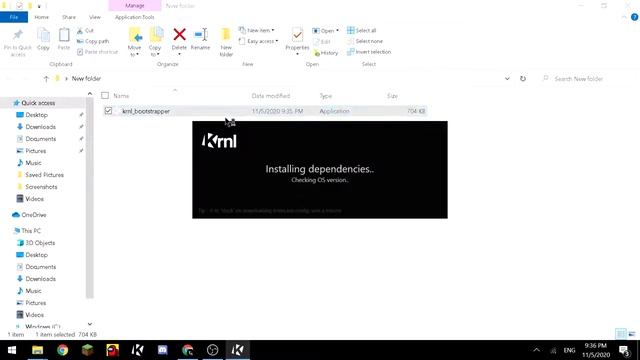The width and height of the screenshot is (640, 360).
Task: Open OBS Studio from taskbar
Action: coord(213,350)
